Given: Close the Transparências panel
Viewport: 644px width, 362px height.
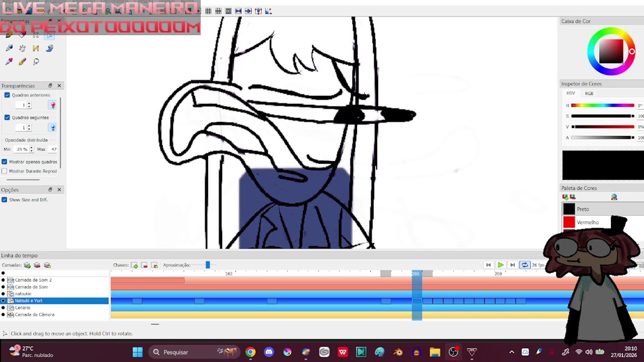Looking at the screenshot, I should (x=59, y=86).
